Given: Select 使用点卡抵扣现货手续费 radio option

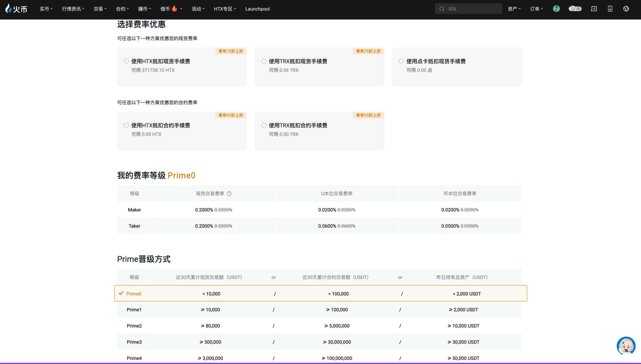Looking at the screenshot, I should [401, 61].
